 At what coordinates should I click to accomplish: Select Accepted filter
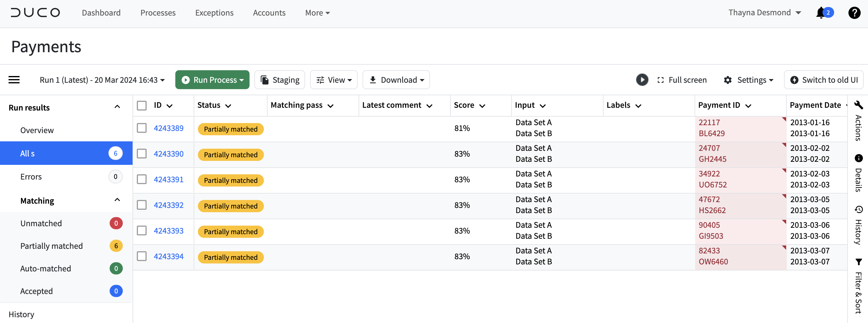(66, 291)
